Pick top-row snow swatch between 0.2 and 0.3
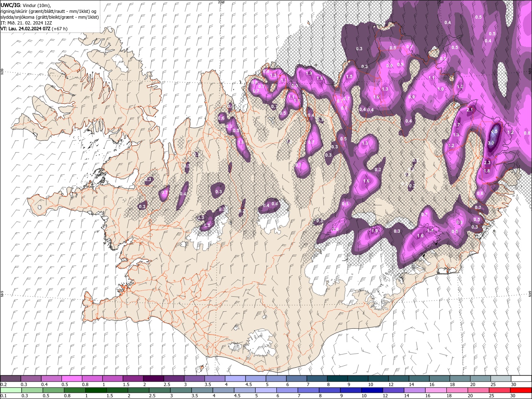 pos(11,379)
